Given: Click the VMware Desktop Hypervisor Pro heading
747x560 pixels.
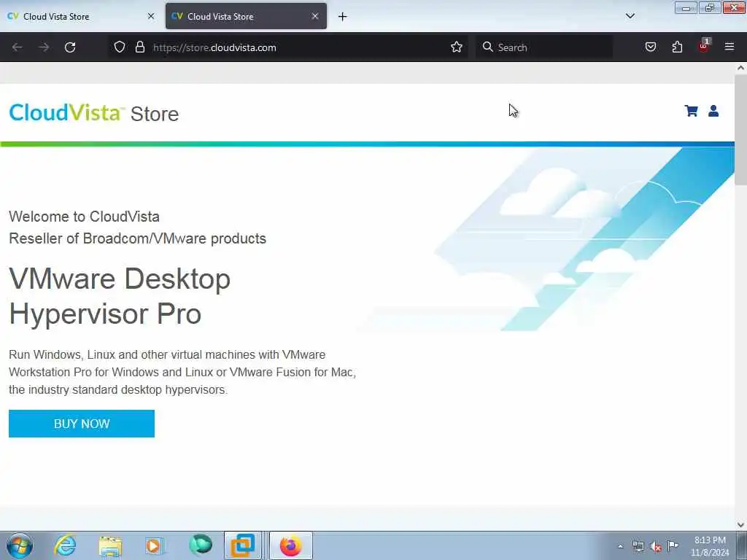Looking at the screenshot, I should click(x=120, y=296).
